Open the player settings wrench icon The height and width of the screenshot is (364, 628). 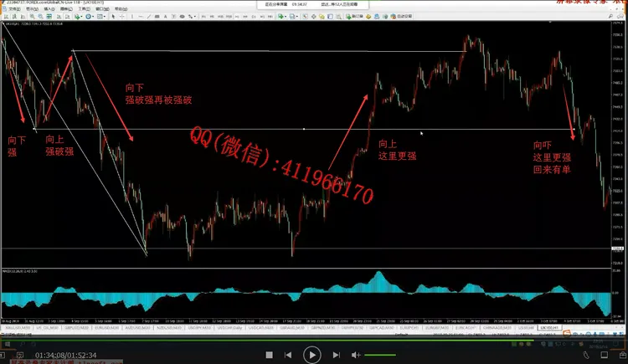click(586, 355)
